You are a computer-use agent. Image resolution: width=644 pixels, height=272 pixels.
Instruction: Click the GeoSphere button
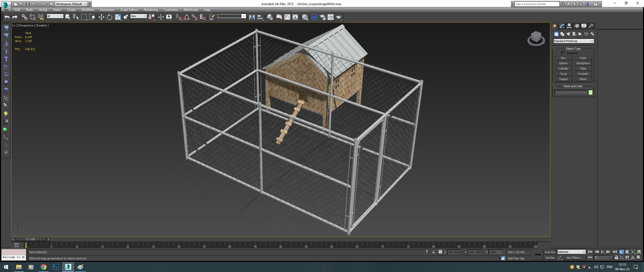coord(583,63)
